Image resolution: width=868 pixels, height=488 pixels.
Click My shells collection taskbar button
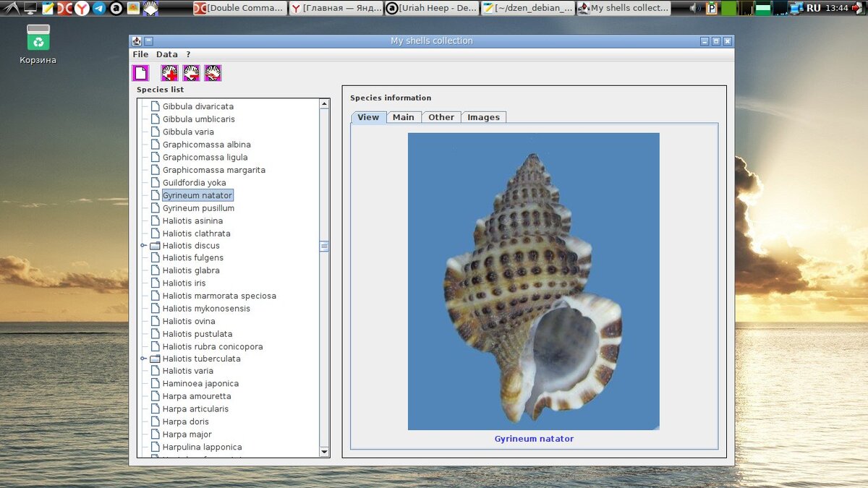coord(624,8)
